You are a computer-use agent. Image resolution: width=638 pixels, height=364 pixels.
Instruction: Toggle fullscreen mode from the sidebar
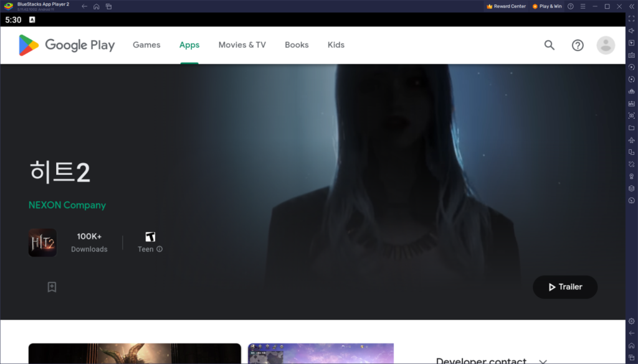pyautogui.click(x=631, y=21)
